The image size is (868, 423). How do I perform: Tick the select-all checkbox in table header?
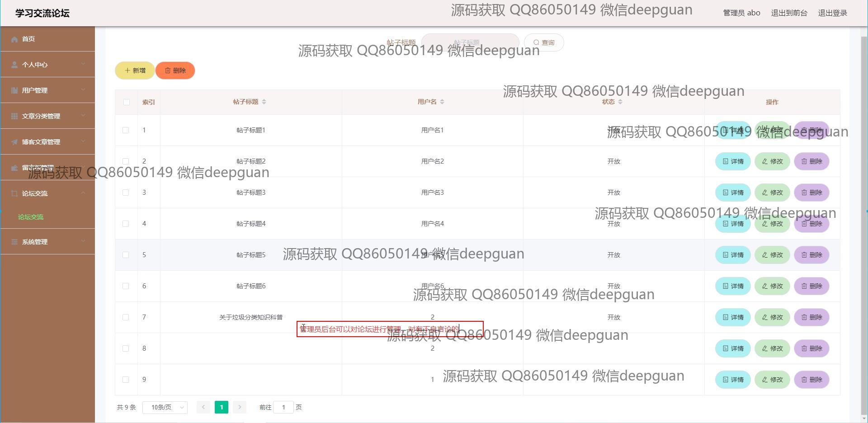coord(126,102)
